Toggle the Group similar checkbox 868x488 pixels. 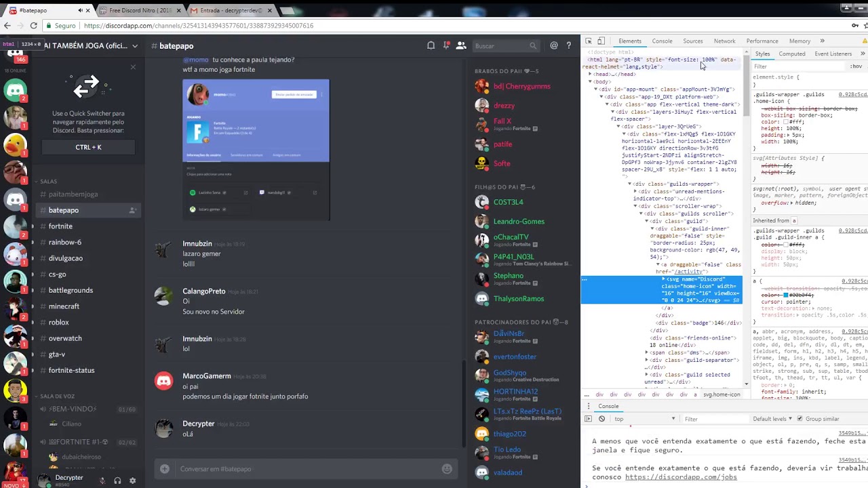tap(800, 419)
